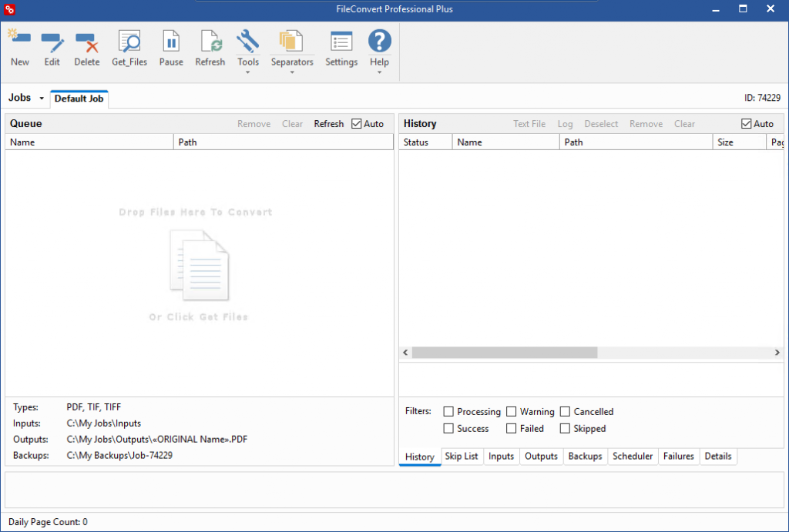This screenshot has width=789, height=532.
Task: Click Remove in the History header
Action: click(x=646, y=124)
